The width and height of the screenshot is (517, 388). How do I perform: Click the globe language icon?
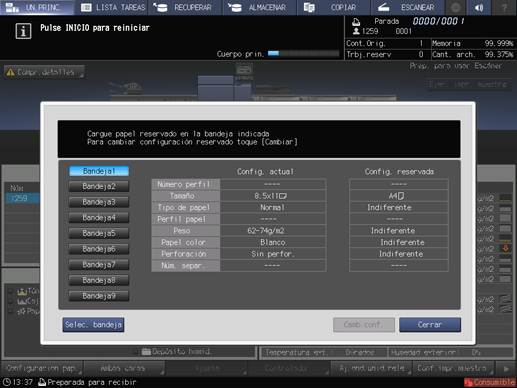[455, 7]
